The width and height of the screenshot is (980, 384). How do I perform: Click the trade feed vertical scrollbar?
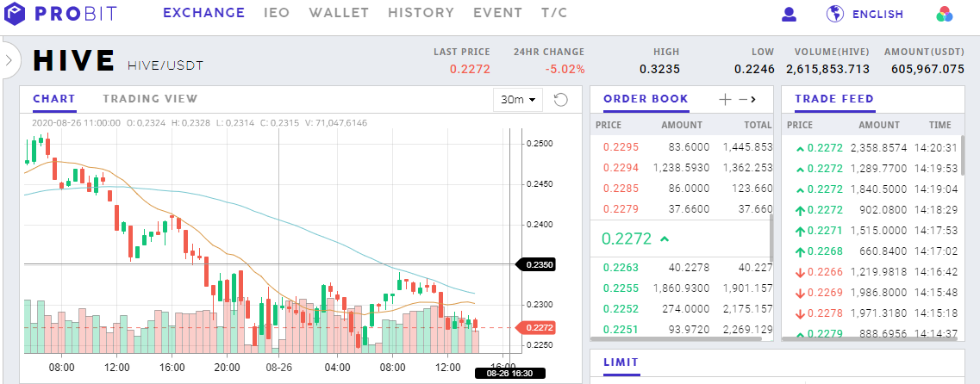click(963, 158)
